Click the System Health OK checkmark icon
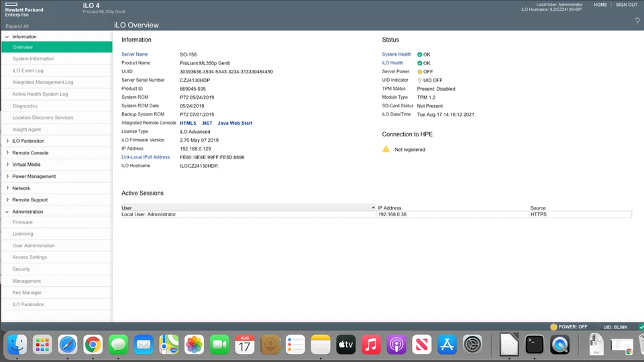644x362 pixels. [420, 54]
